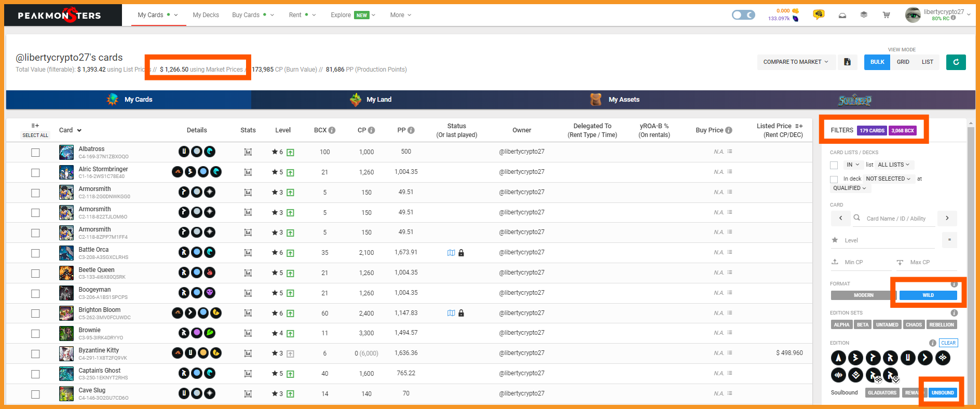The height and width of the screenshot is (409, 980).
Task: Select the Alpha 'A' edition icon filter
Action: click(838, 358)
